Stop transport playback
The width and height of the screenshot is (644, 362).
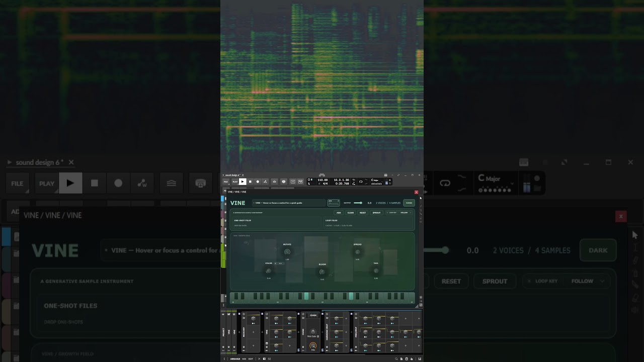250,182
